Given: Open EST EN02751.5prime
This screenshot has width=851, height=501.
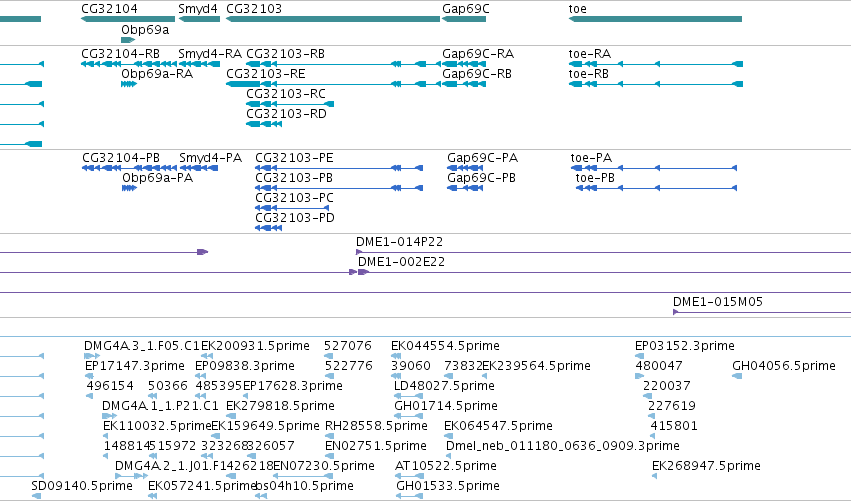Looking at the screenshot, I should click(376, 447).
